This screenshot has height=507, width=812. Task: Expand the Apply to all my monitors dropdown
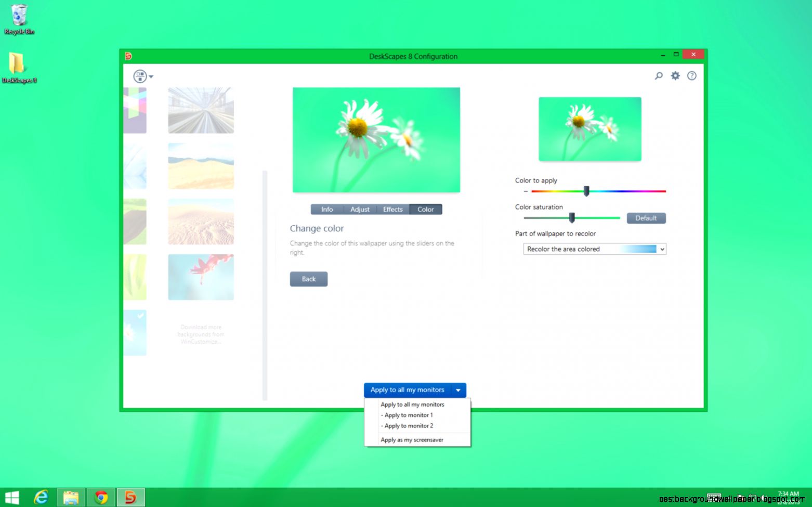(x=457, y=390)
